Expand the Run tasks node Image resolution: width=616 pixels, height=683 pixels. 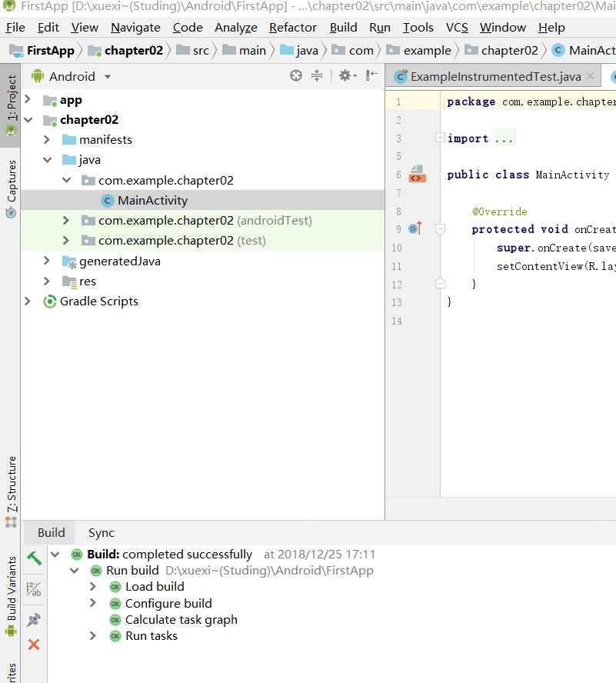click(x=93, y=635)
